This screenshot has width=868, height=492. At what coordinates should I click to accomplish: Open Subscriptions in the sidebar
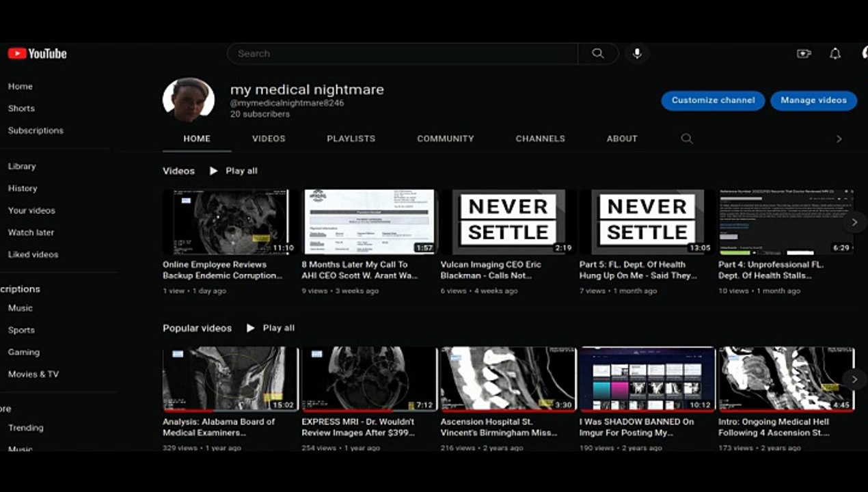tap(36, 131)
